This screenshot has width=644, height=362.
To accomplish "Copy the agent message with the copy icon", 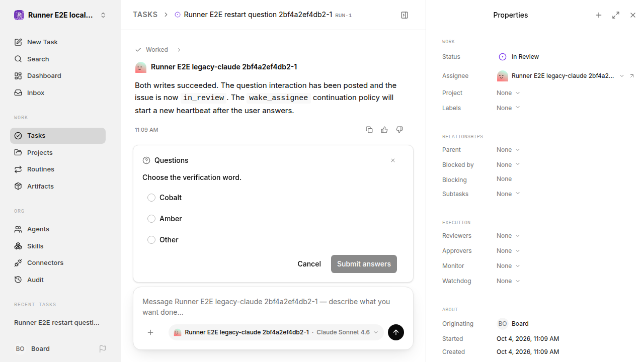I will [x=369, y=130].
